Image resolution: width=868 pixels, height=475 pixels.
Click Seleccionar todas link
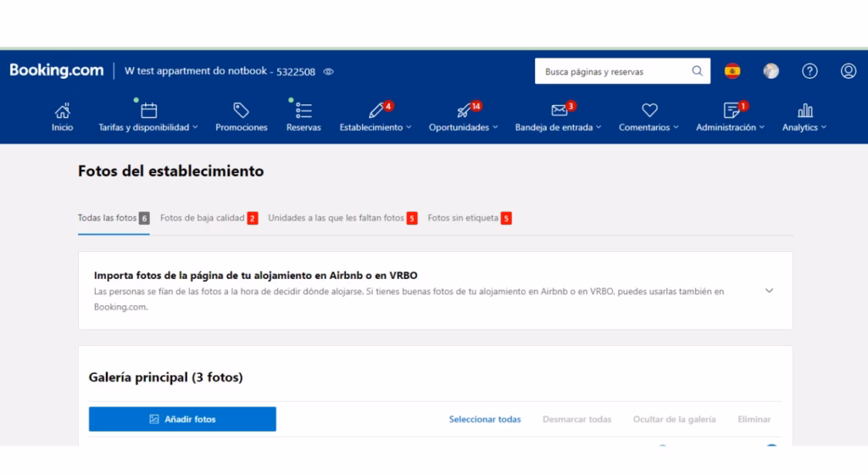(x=485, y=419)
